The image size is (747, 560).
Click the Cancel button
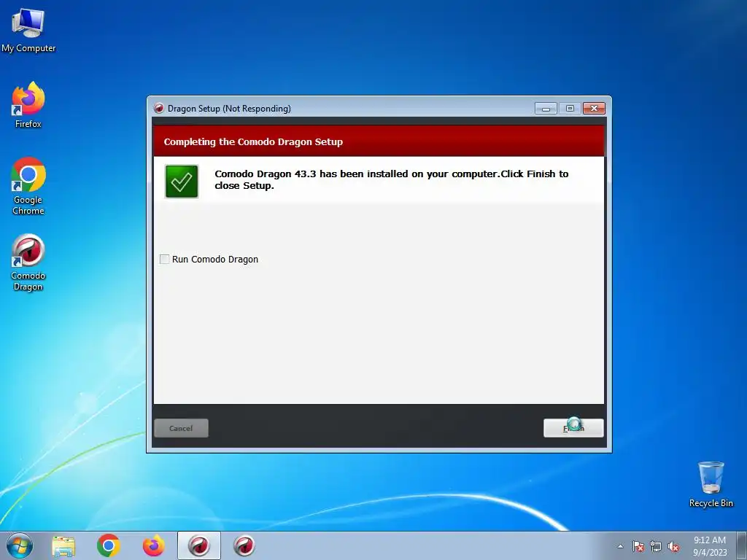(x=181, y=428)
